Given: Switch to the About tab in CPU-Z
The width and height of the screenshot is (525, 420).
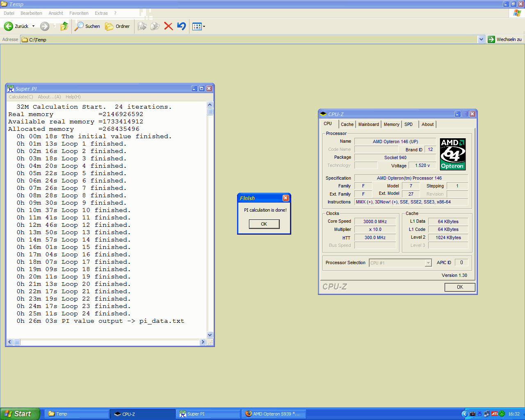Looking at the screenshot, I should click(x=427, y=124).
